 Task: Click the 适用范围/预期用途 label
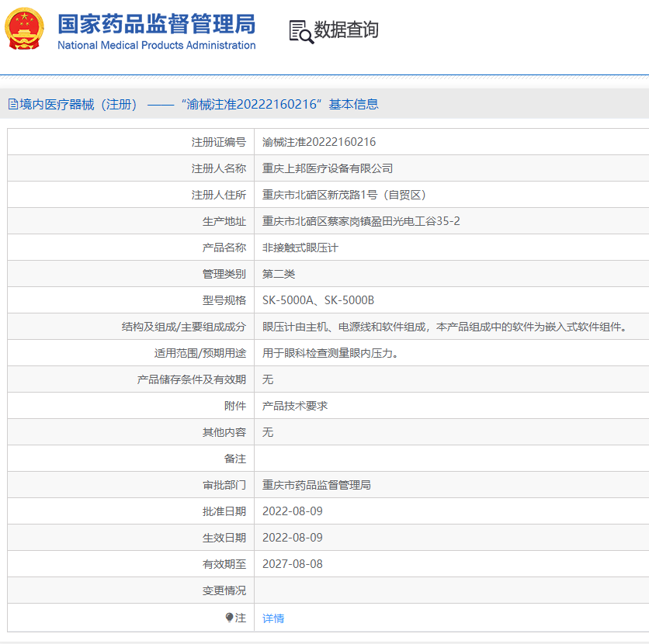(x=200, y=353)
